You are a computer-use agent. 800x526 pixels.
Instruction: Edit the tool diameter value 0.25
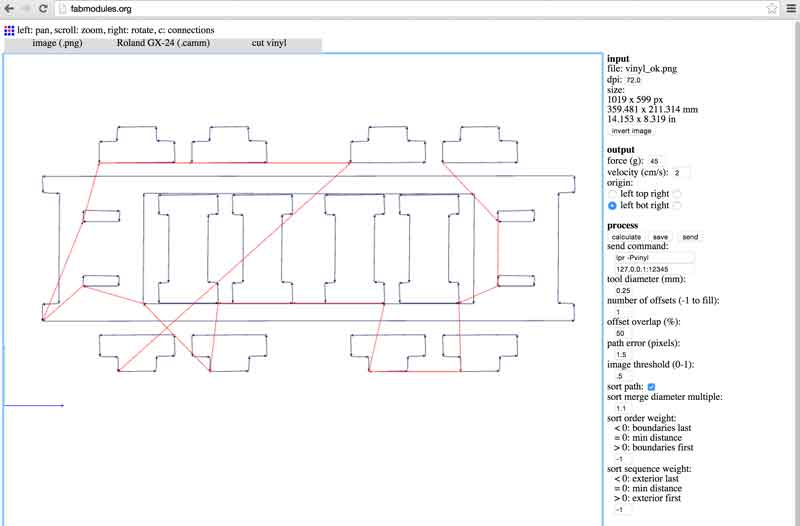click(623, 291)
